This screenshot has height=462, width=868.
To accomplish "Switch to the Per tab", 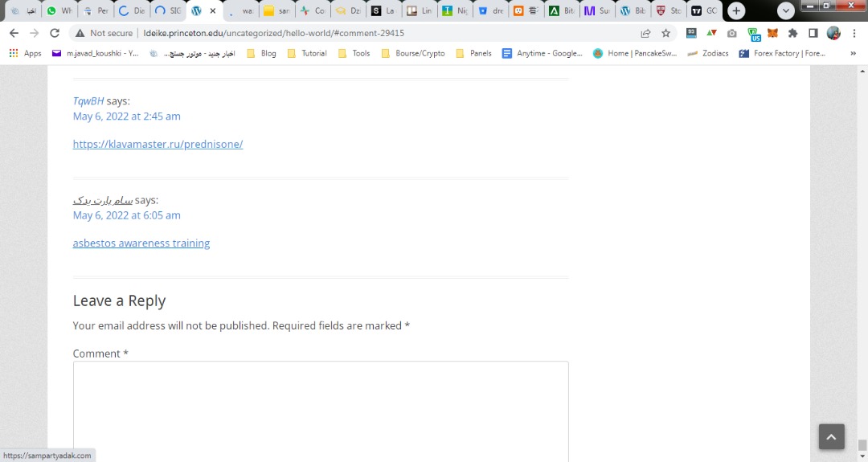I will pyautogui.click(x=96, y=10).
